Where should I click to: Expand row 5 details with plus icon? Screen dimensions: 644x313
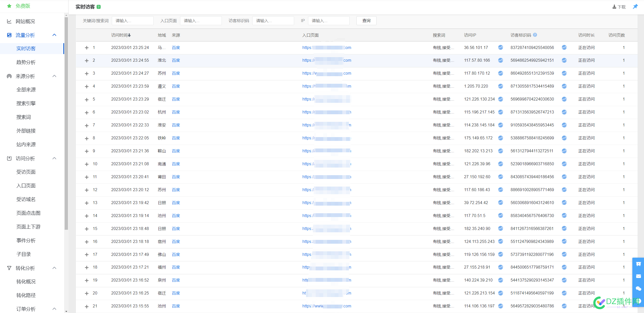pos(87,100)
